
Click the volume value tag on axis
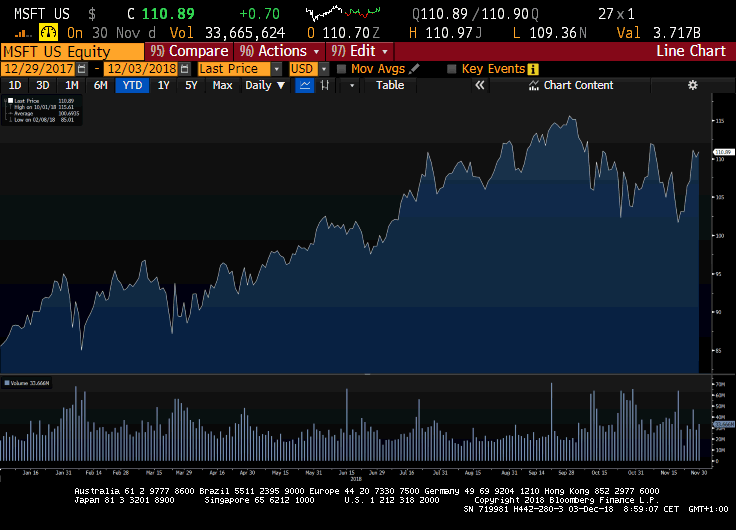click(x=724, y=424)
